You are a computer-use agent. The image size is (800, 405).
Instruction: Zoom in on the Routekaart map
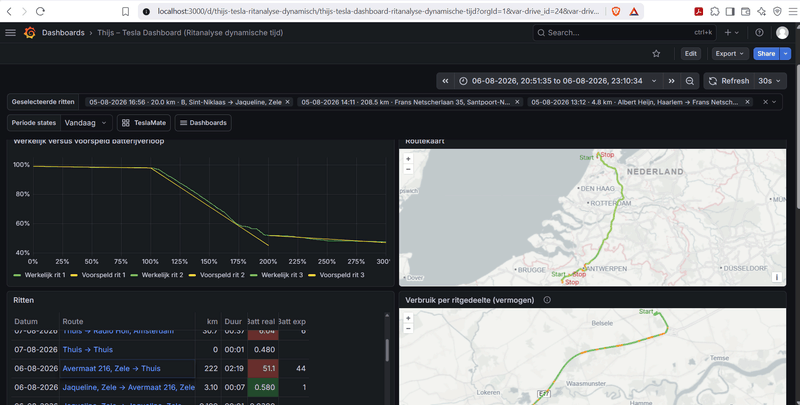[408, 159]
